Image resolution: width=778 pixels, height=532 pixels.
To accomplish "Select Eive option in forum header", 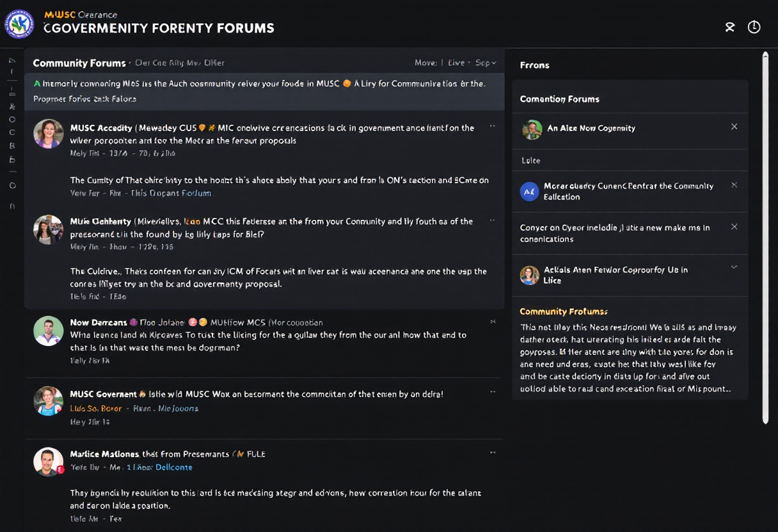I will (457, 63).
